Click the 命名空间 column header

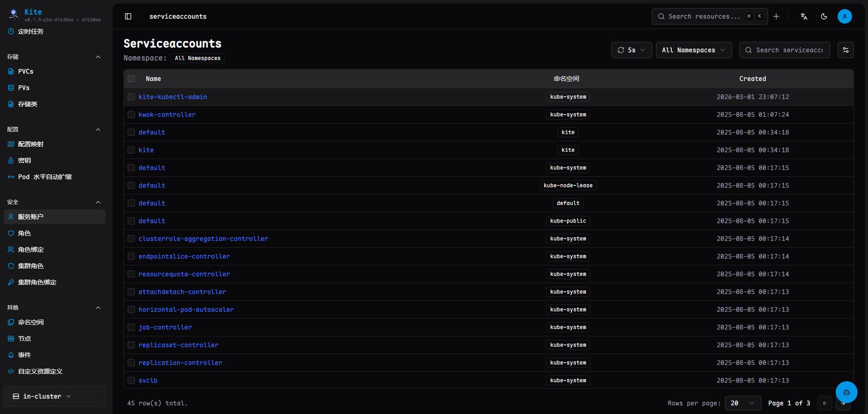(x=566, y=79)
